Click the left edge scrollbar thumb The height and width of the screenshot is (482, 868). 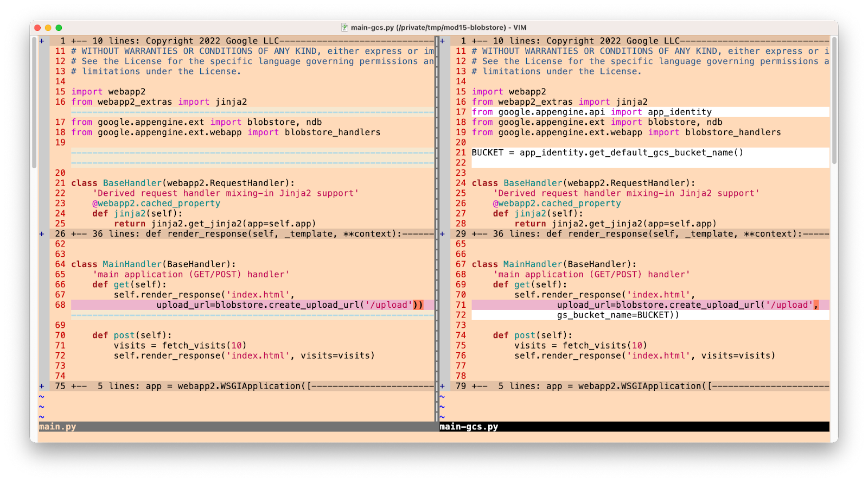(x=34, y=103)
